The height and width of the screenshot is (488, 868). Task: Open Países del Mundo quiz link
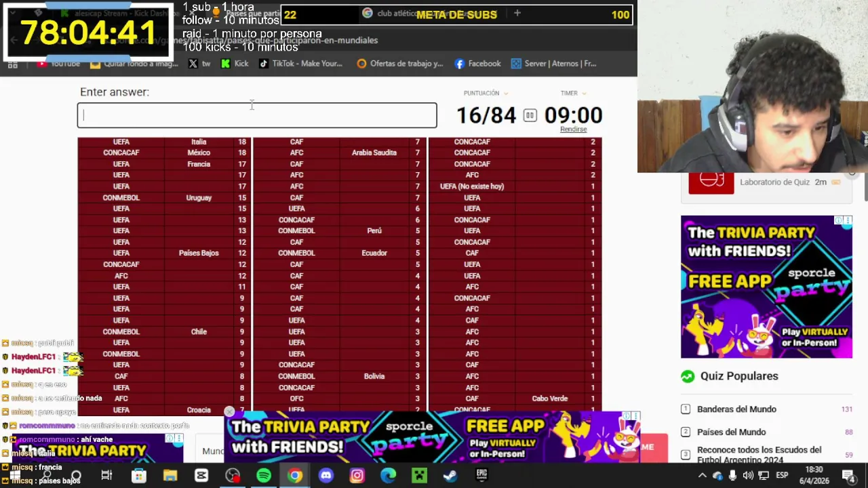tap(731, 432)
